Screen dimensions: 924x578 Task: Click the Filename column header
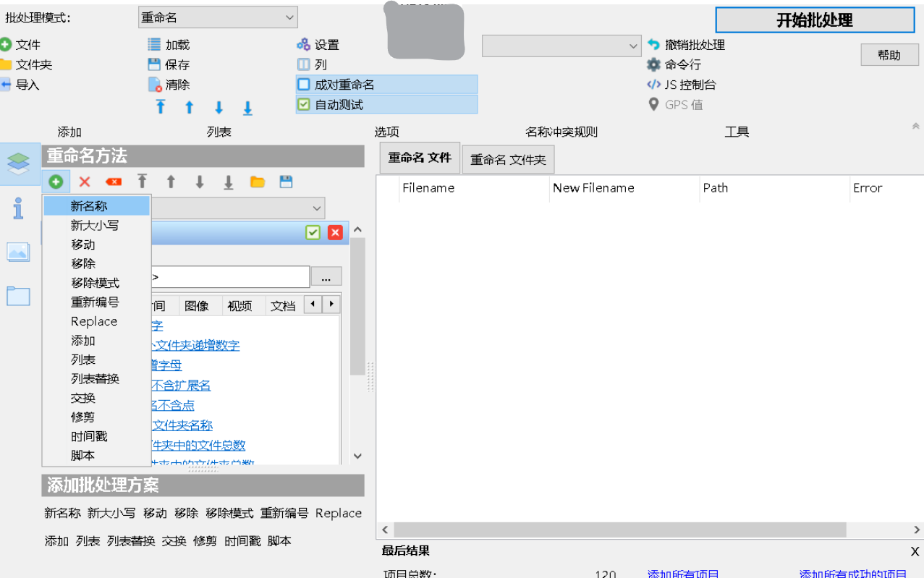pos(428,187)
